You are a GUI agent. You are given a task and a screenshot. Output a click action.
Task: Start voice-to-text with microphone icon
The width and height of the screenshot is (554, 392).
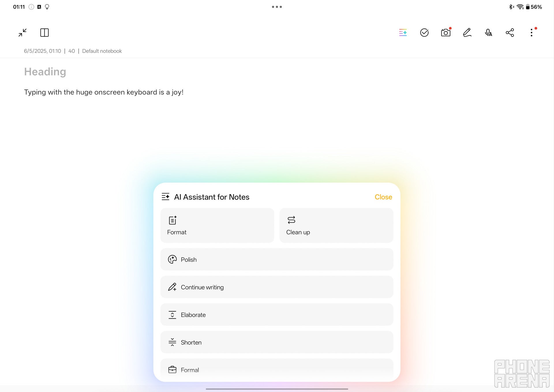coord(488,33)
